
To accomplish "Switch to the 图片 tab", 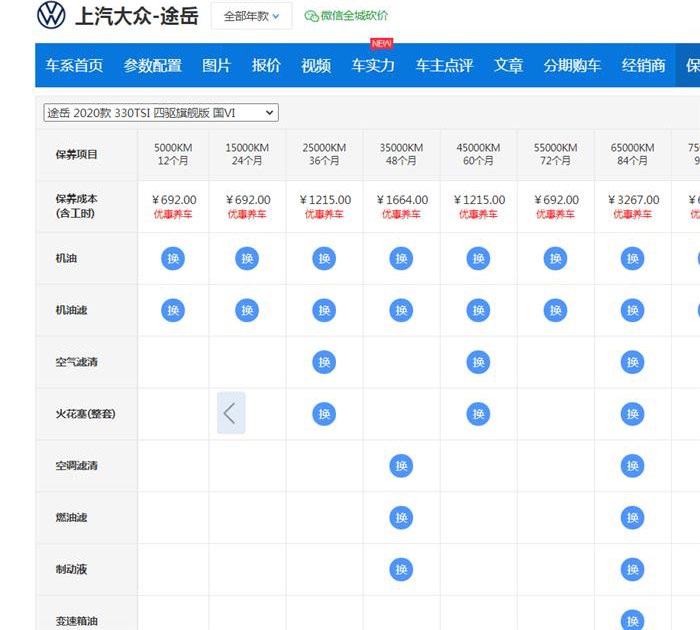I will 216,66.
